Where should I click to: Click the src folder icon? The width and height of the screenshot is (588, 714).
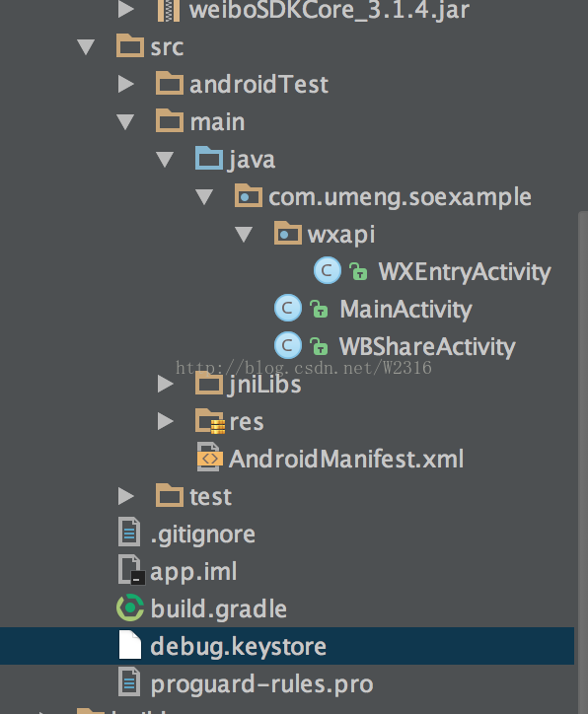pos(130,45)
